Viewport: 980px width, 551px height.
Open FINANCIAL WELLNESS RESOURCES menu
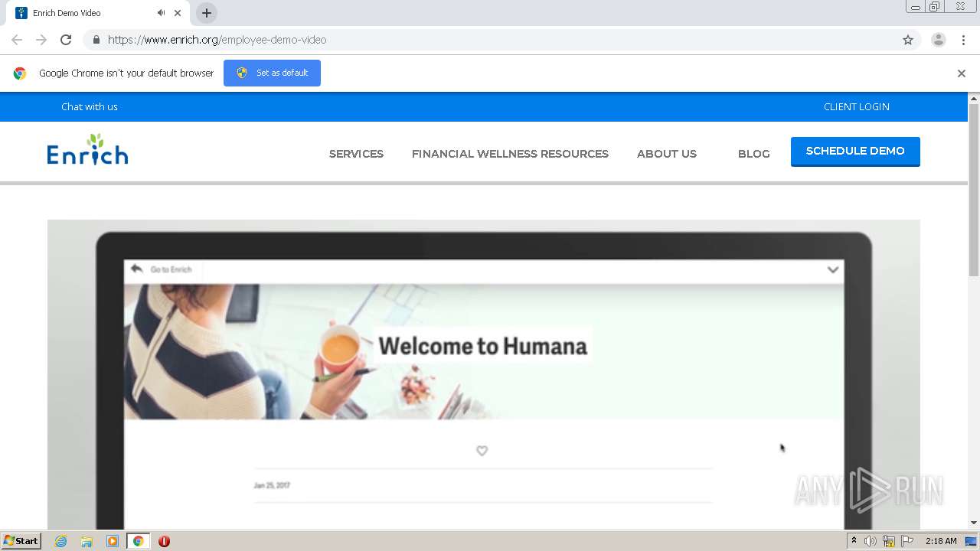tap(510, 154)
